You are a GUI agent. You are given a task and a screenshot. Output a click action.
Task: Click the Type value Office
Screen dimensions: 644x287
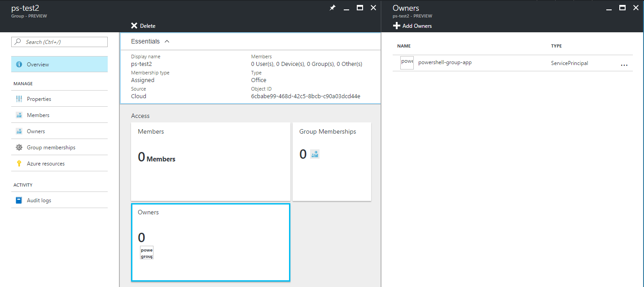point(258,80)
